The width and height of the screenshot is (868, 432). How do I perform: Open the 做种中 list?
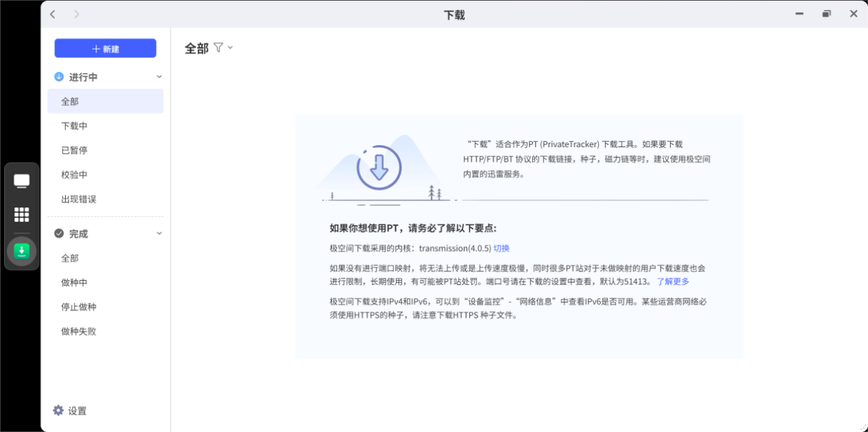(75, 283)
